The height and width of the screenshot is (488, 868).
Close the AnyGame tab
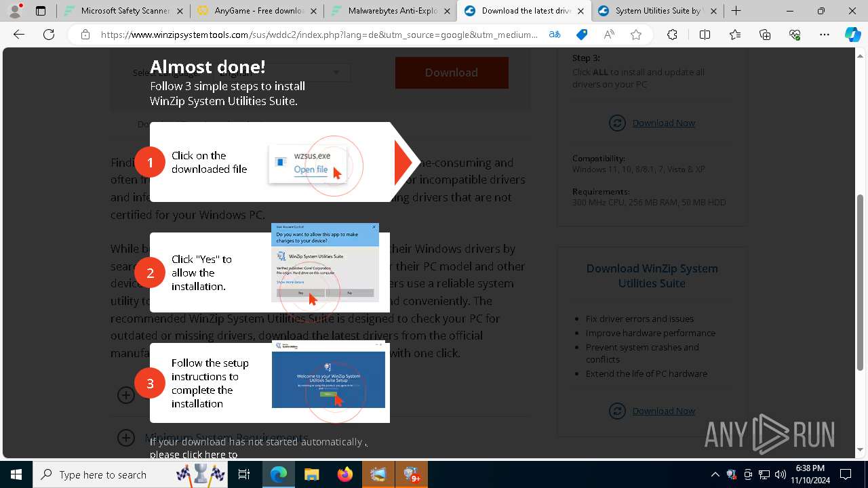tap(313, 11)
